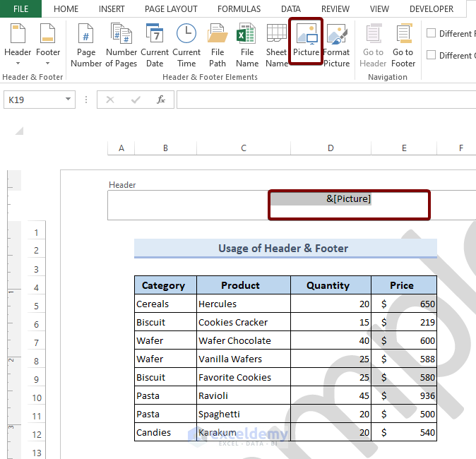Open the FILE tab
476x459 pixels.
[20, 8]
